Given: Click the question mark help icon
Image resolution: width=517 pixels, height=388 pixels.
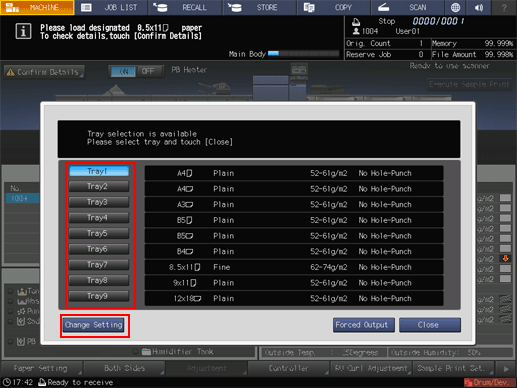Looking at the screenshot, I should click(x=504, y=7).
